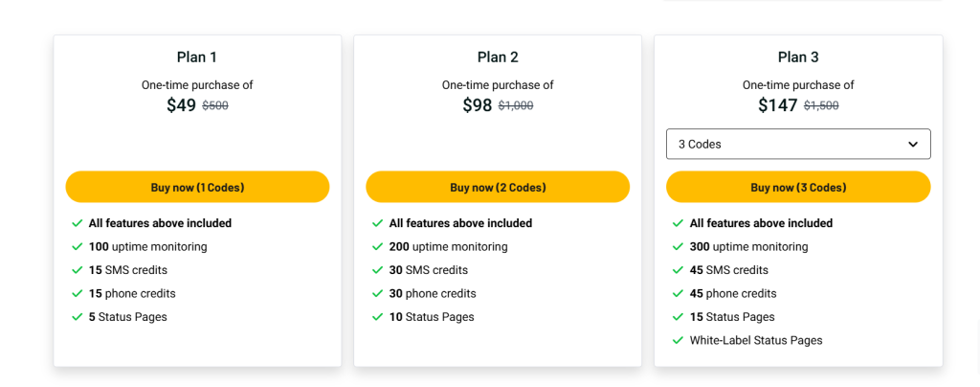Click the crossed-out $1,000 price
Viewport: 980px width, 387px height.
point(516,106)
